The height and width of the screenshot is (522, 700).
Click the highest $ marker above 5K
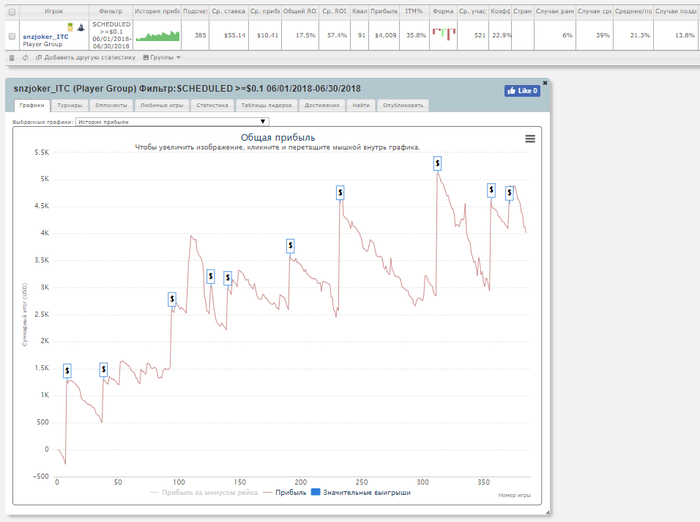438,163
